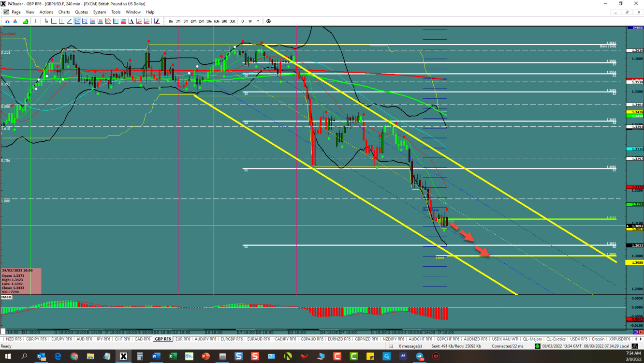Open Google Chrome from taskbar
Screen dimensions: 644x363
(74, 356)
